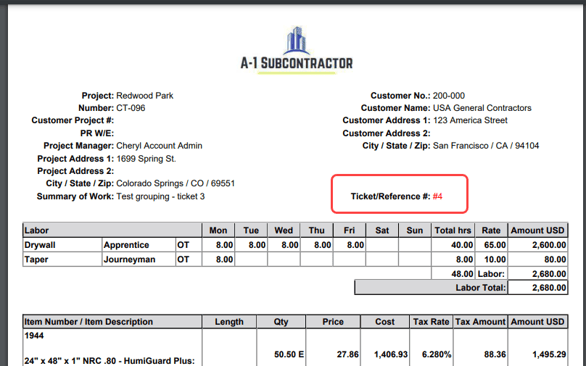The width and height of the screenshot is (586, 366).
Task: Click the 'Total hrs' column header
Action: click(453, 230)
